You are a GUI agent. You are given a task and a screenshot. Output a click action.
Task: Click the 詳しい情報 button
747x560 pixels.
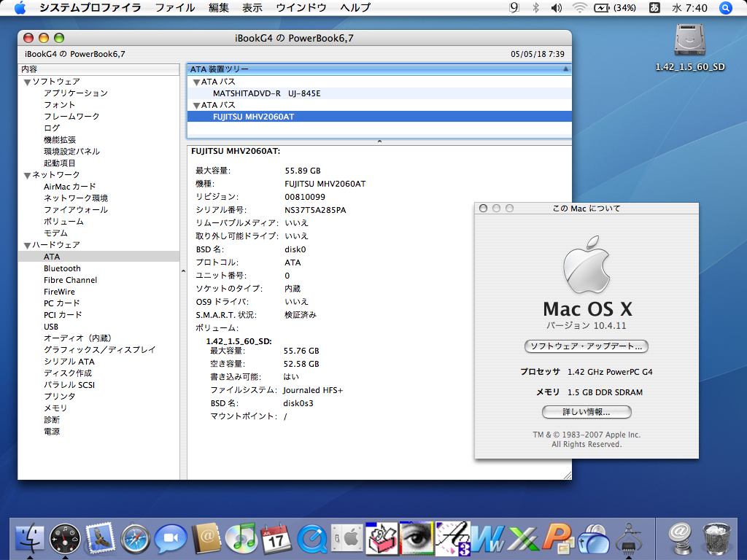coord(587,412)
